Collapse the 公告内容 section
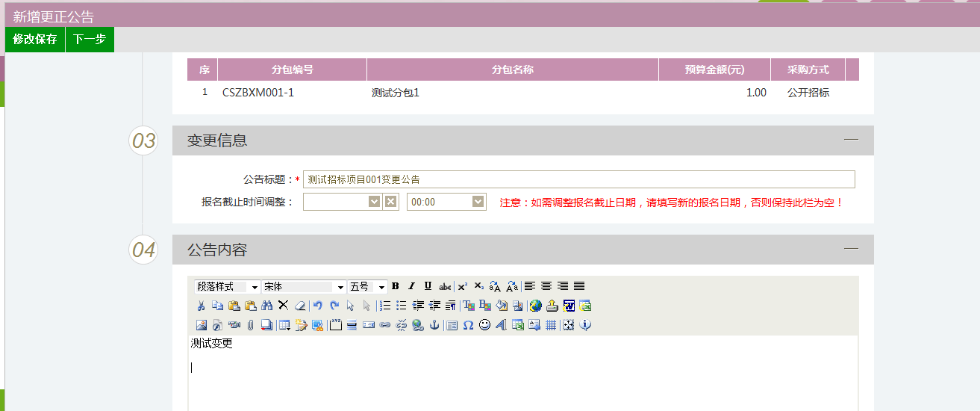Image resolution: width=980 pixels, height=411 pixels. click(x=851, y=249)
